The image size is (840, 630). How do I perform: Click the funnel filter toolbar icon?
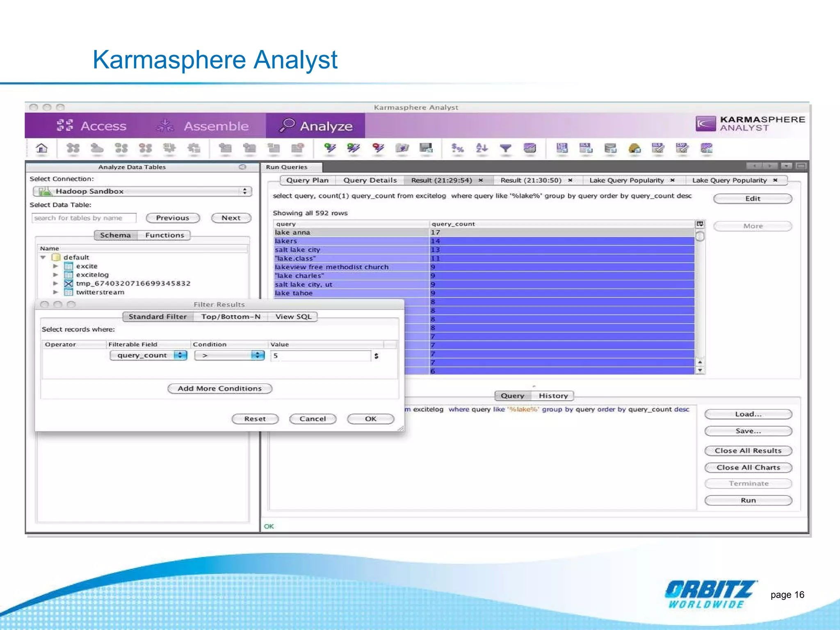pyautogui.click(x=506, y=148)
